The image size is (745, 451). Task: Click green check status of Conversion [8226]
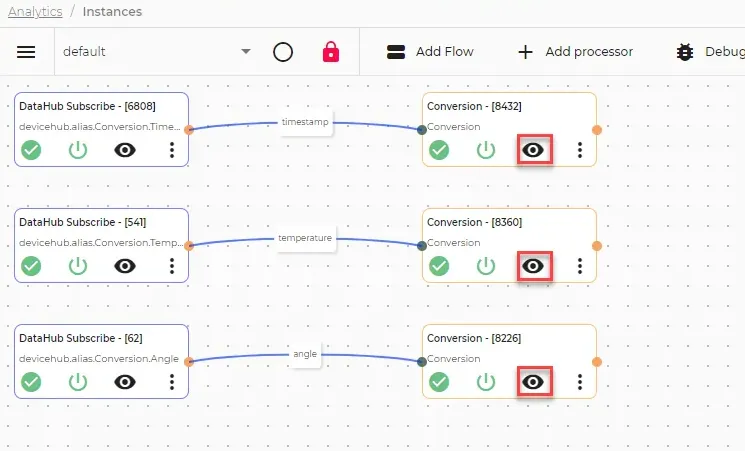439,382
